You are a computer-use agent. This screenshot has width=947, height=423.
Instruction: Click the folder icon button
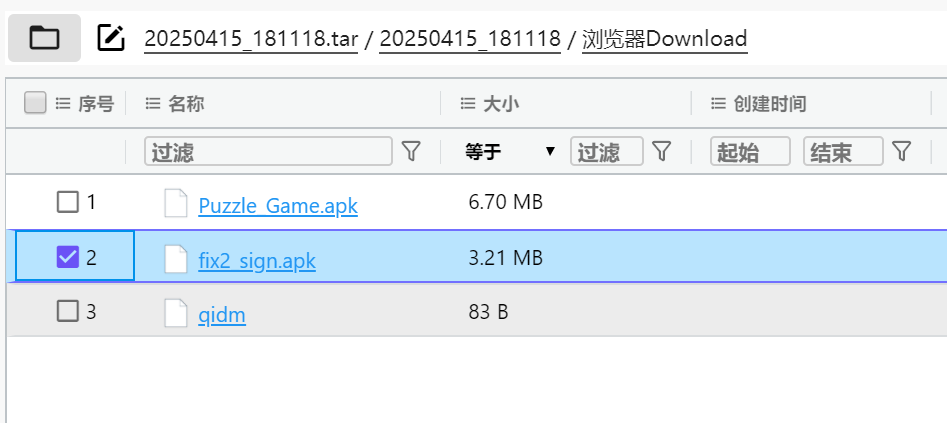point(44,38)
